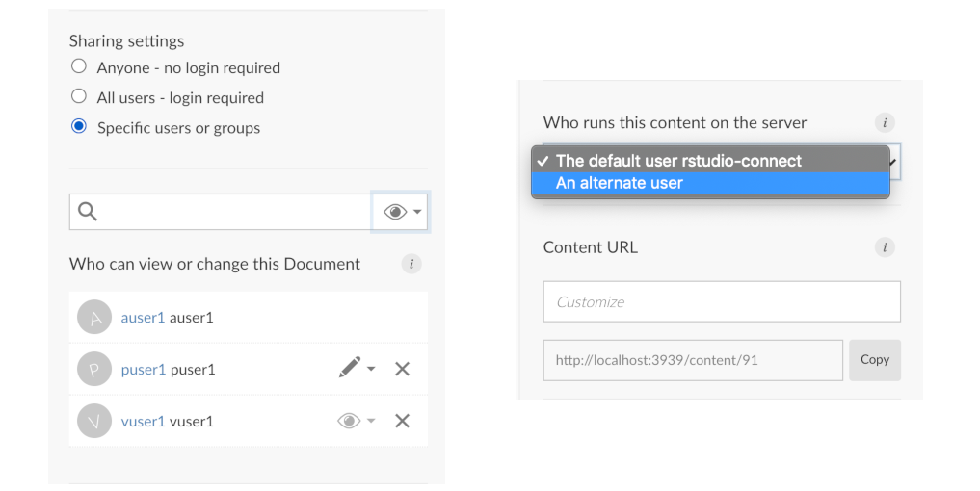Click info icon for 'Who runs this content'

[885, 123]
